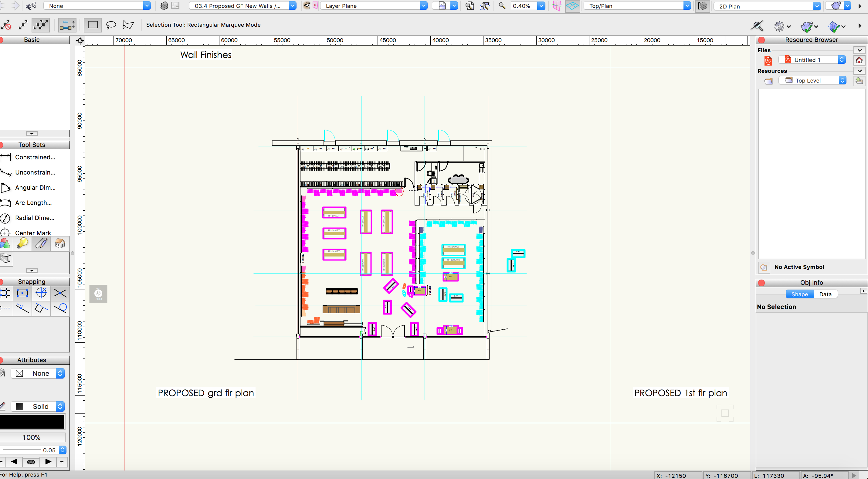Viewport: 868px width, 479px height.
Task: Collapse the Files section in Resource Browser
Action: [x=859, y=50]
